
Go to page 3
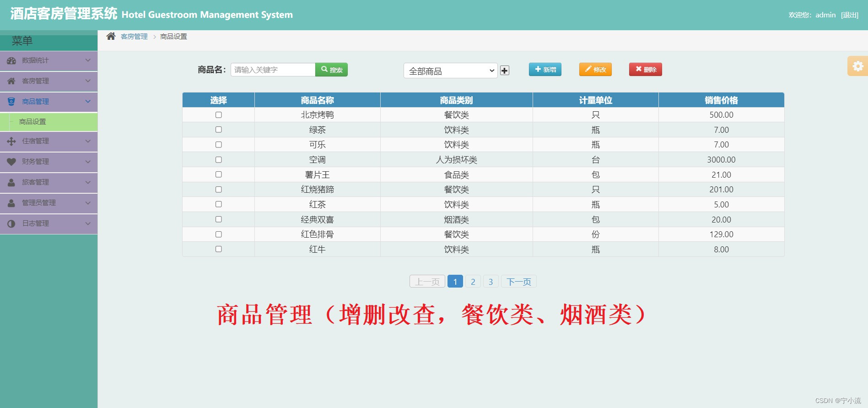pos(491,282)
